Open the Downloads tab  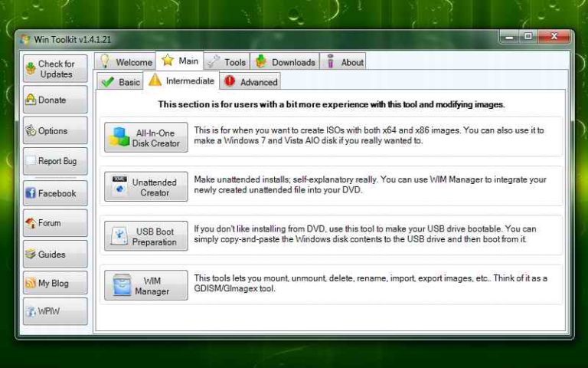284,62
